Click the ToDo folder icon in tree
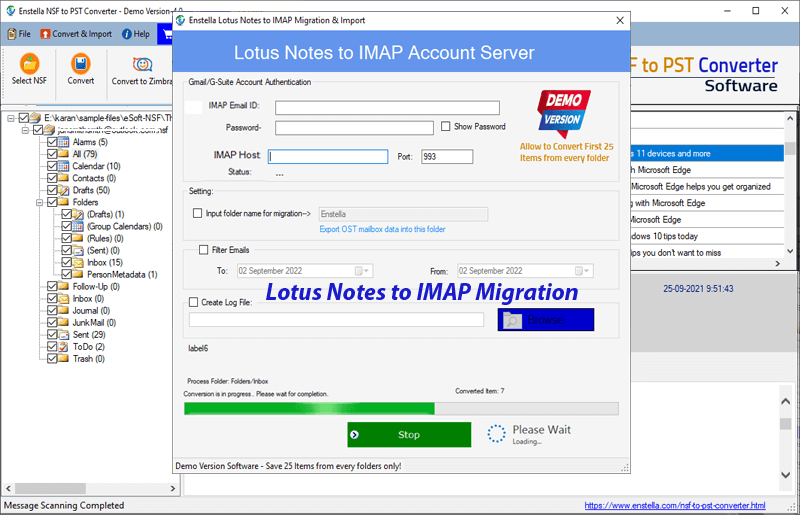Viewport: 800px width, 515px height. tap(63, 347)
